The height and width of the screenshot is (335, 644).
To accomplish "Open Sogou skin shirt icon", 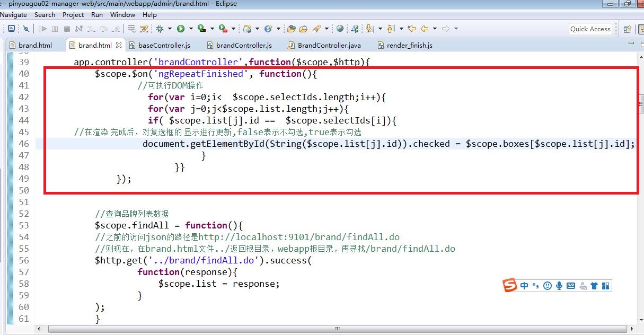I will tap(594, 286).
